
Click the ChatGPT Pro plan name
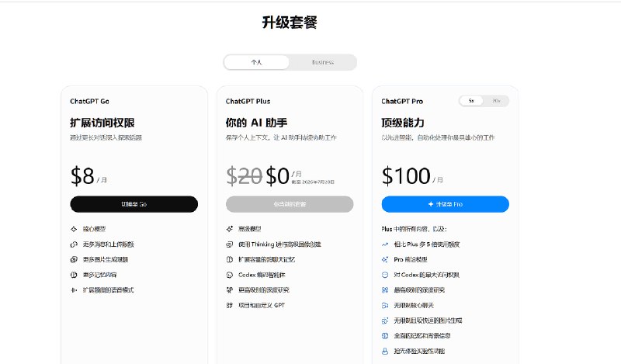point(402,102)
